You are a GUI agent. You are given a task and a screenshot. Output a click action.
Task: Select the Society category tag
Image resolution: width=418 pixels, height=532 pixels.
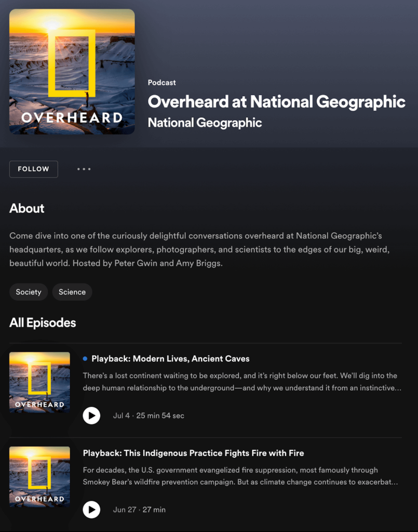pyautogui.click(x=29, y=292)
